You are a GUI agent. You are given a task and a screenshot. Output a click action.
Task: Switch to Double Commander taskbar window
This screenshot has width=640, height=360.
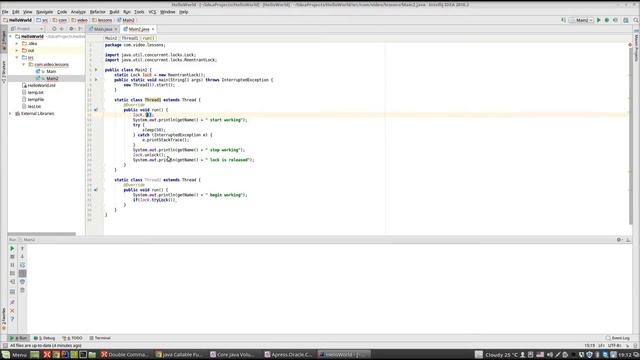point(125,355)
